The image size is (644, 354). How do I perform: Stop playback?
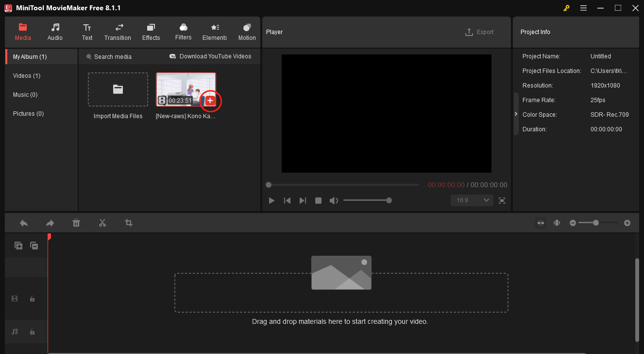[318, 200]
